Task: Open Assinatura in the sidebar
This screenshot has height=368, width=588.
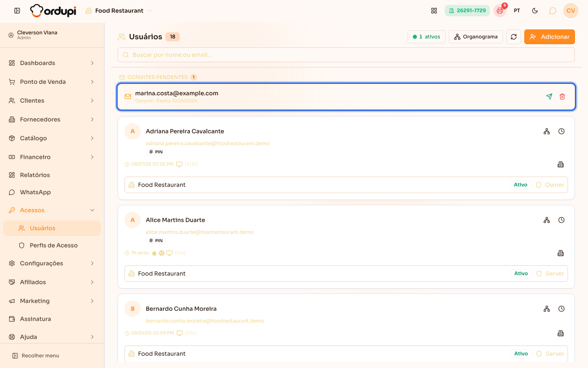Action: [x=52, y=319]
